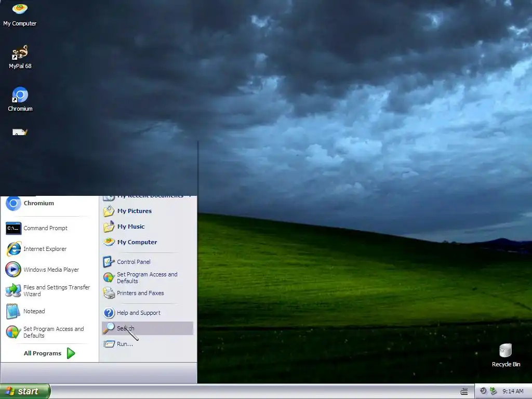Click Set Program Access icon in right column

click(109, 277)
